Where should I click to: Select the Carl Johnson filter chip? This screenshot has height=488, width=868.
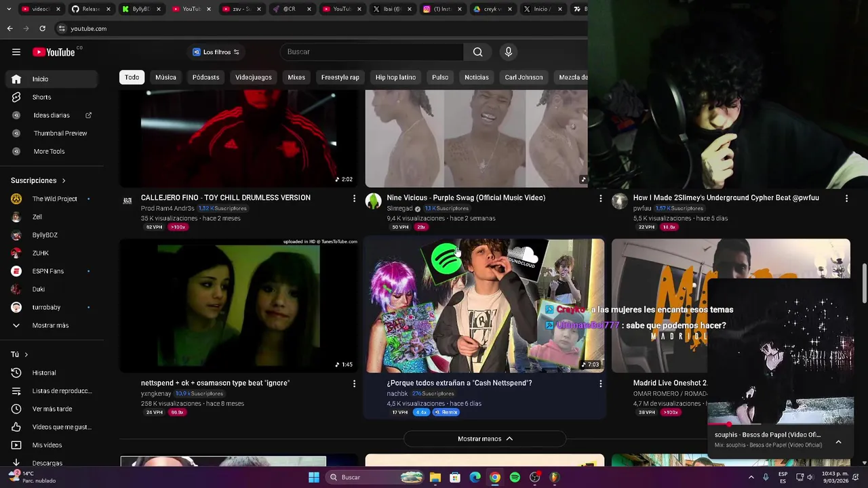tap(524, 77)
